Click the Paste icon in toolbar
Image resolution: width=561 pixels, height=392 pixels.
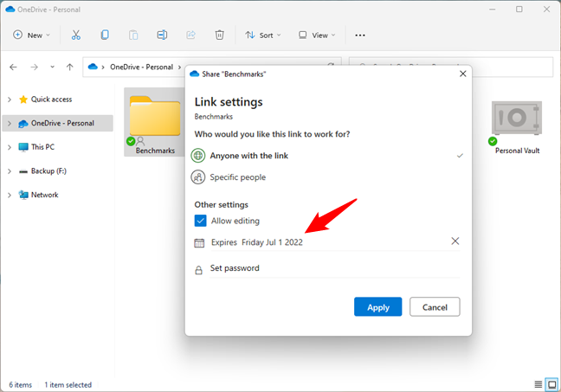pos(133,35)
